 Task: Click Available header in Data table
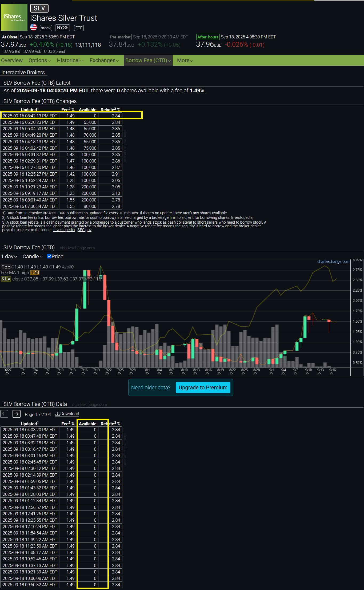(x=87, y=424)
